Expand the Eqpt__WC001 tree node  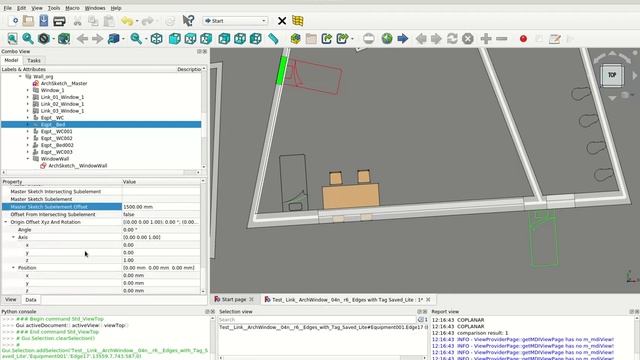click(x=28, y=131)
